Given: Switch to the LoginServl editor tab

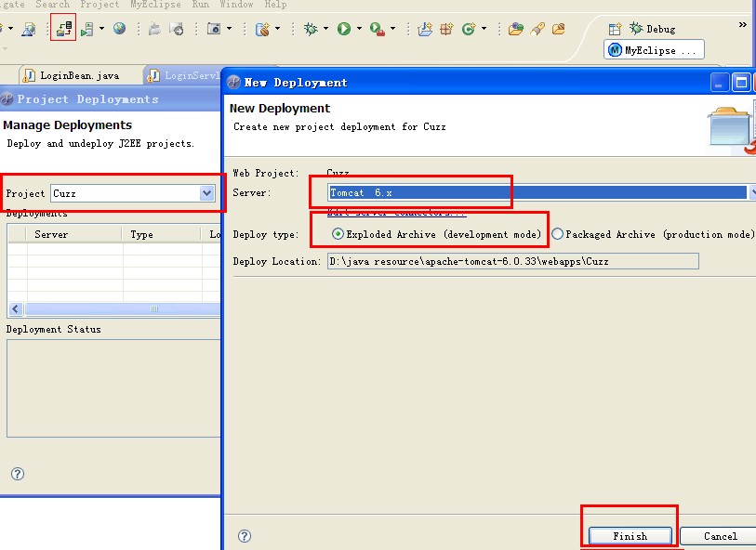Looking at the screenshot, I should tap(184, 75).
